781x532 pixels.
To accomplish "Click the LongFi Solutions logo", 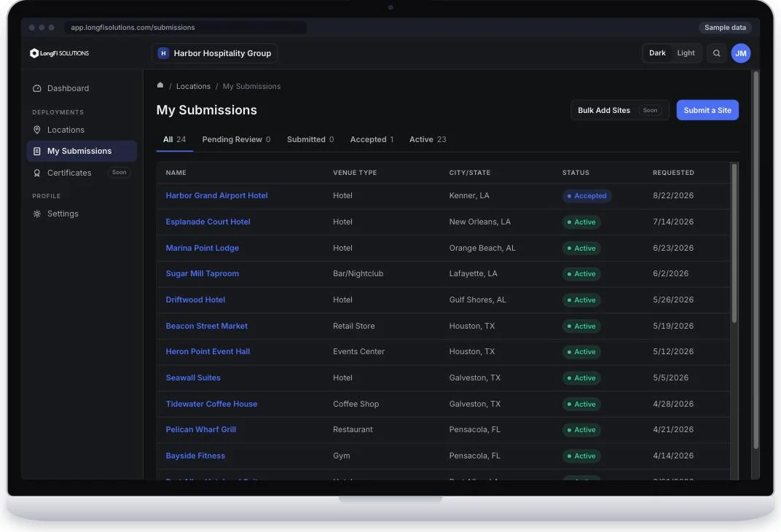I will (59, 53).
